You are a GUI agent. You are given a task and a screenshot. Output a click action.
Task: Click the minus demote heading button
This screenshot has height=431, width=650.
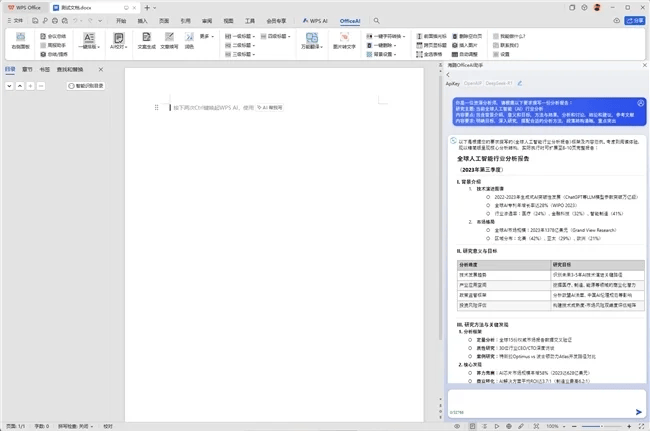pos(41,86)
